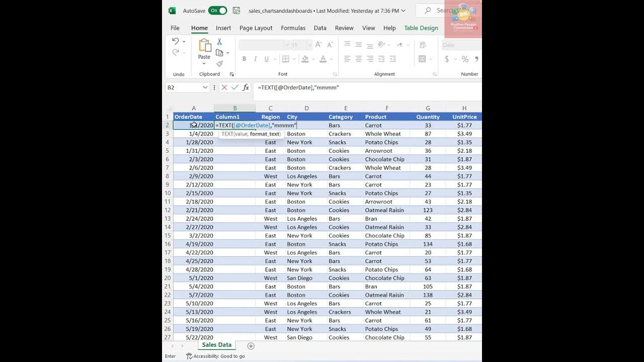Click the Borders icon

click(x=285, y=59)
